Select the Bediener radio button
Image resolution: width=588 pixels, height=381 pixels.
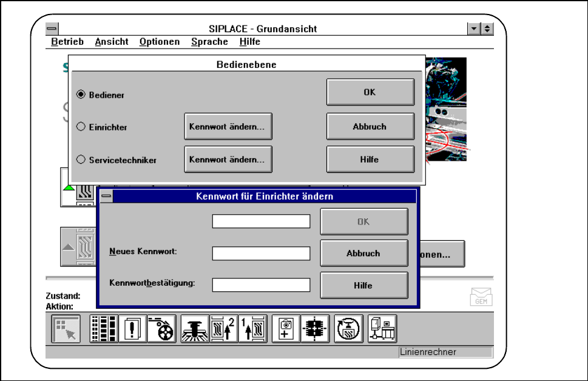pos(81,94)
